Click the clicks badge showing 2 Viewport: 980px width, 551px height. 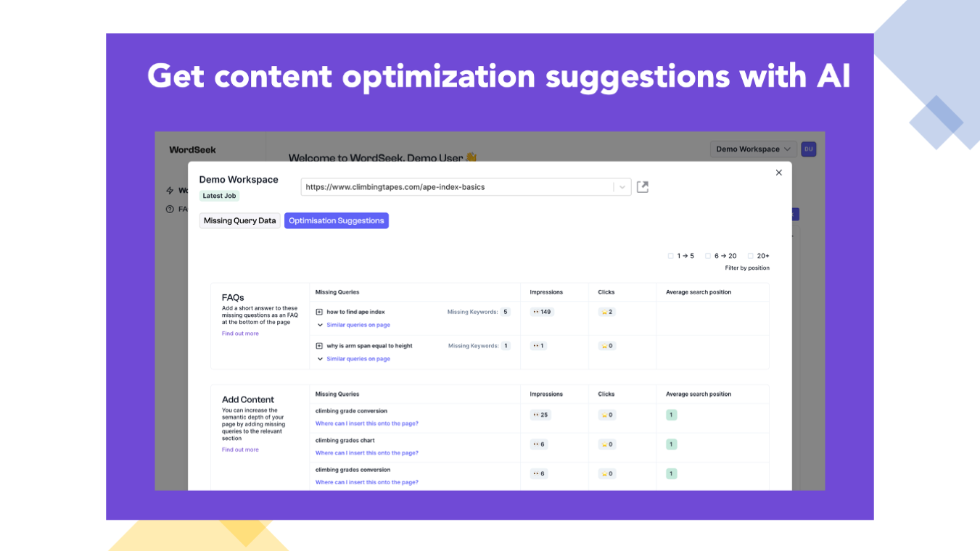pyautogui.click(x=606, y=312)
